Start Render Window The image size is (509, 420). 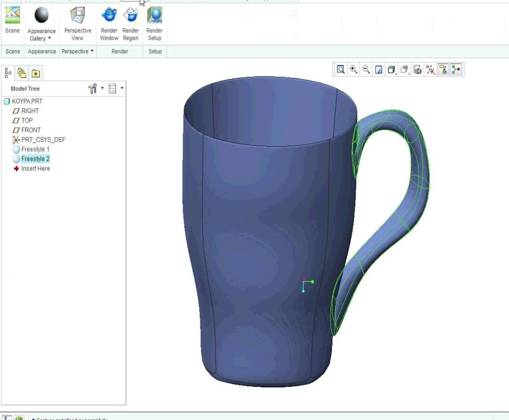pos(109,24)
